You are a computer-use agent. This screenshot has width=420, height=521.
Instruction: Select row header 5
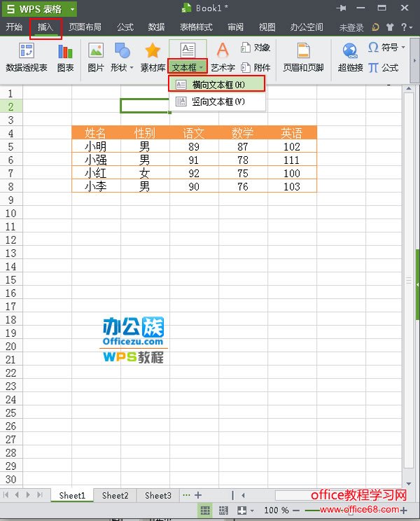[11, 146]
